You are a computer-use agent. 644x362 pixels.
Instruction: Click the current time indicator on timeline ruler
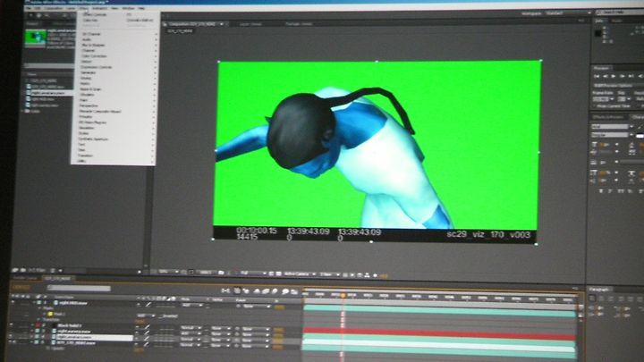pyautogui.click(x=343, y=295)
